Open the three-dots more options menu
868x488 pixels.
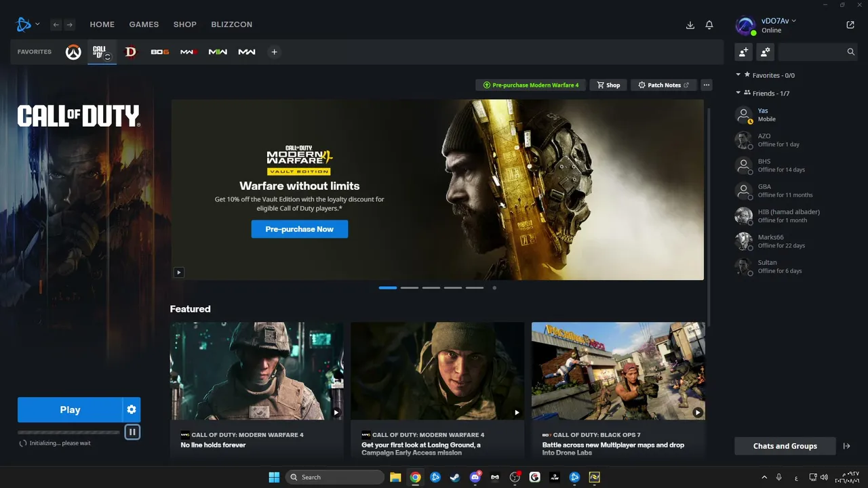pyautogui.click(x=707, y=85)
